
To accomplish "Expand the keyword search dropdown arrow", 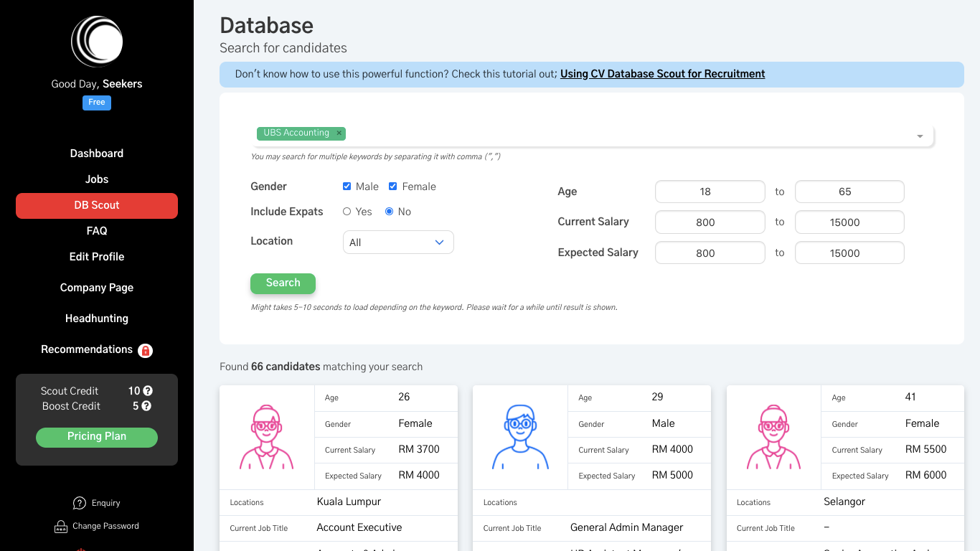I will point(920,136).
